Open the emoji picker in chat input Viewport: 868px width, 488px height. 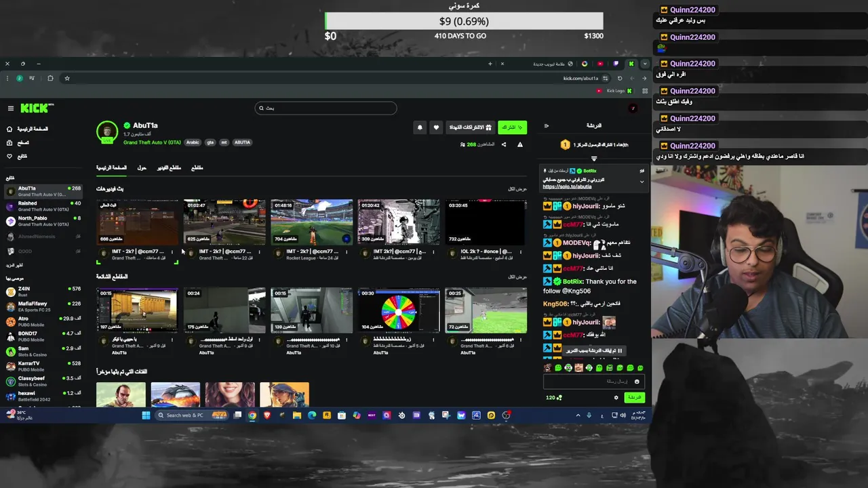coord(636,382)
